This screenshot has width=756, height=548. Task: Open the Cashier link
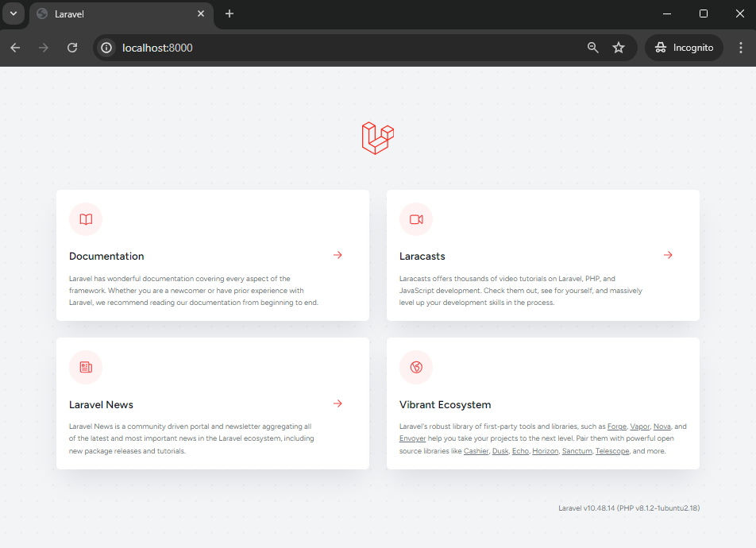[476, 451]
